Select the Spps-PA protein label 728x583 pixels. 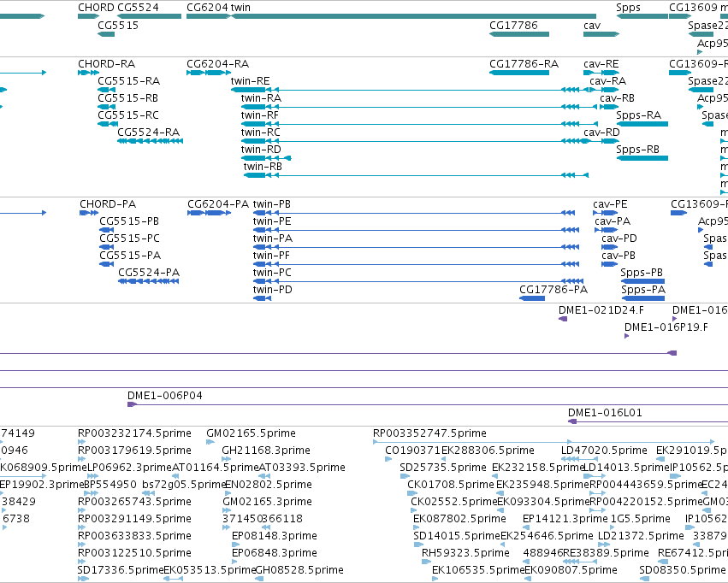click(x=643, y=290)
